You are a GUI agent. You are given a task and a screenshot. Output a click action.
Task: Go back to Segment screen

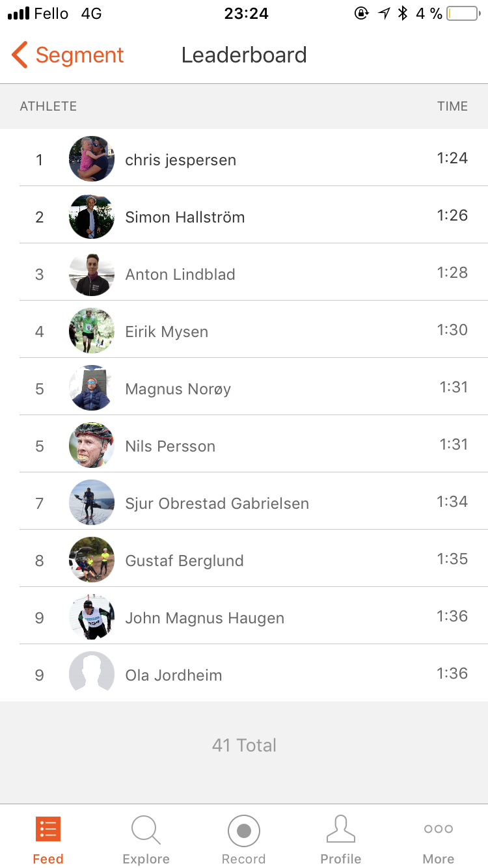68,55
